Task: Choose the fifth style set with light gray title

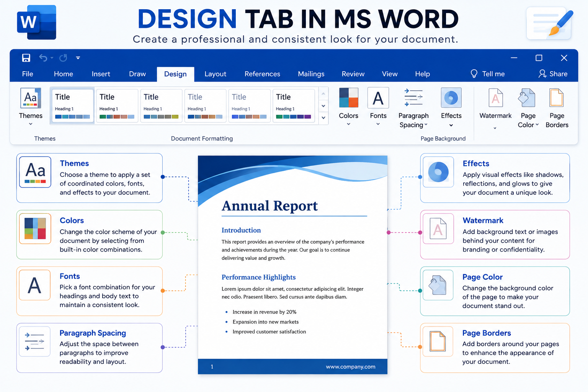Action: point(249,106)
